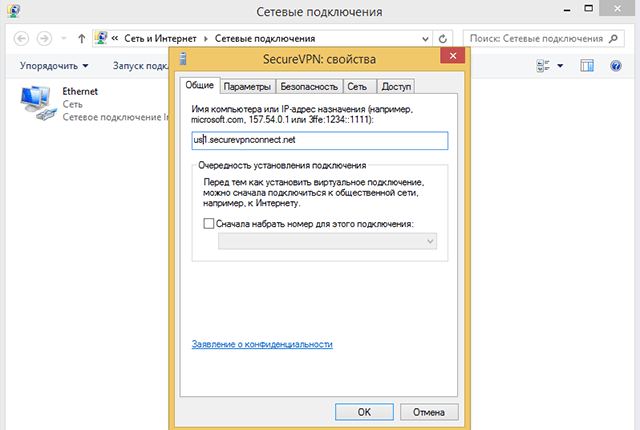
Task: Select Сетевые подключения breadcrumb
Action: (265, 39)
